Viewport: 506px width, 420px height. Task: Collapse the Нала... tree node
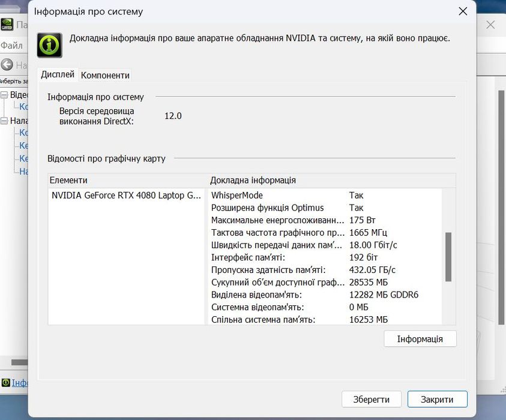click(x=4, y=121)
